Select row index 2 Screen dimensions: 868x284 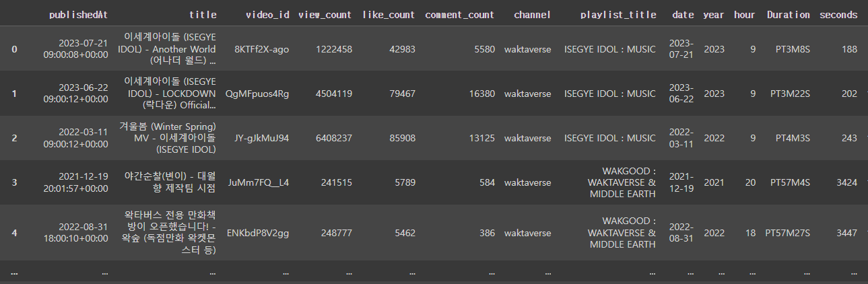pos(15,138)
